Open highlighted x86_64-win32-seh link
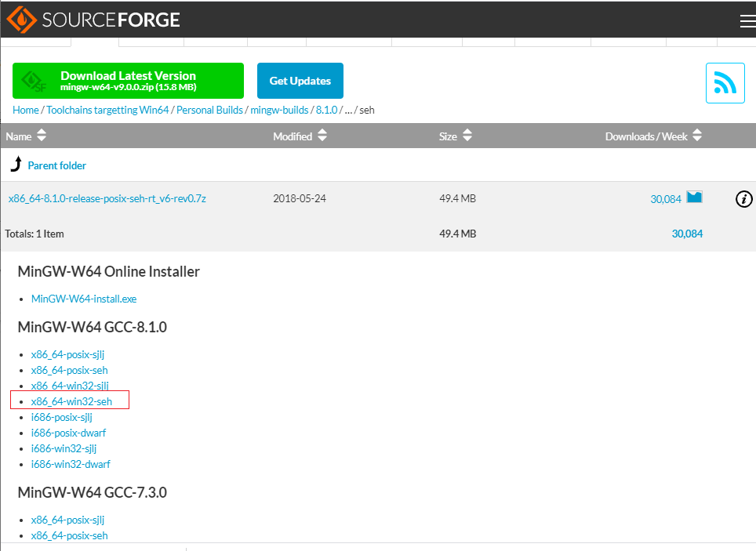 (71, 401)
